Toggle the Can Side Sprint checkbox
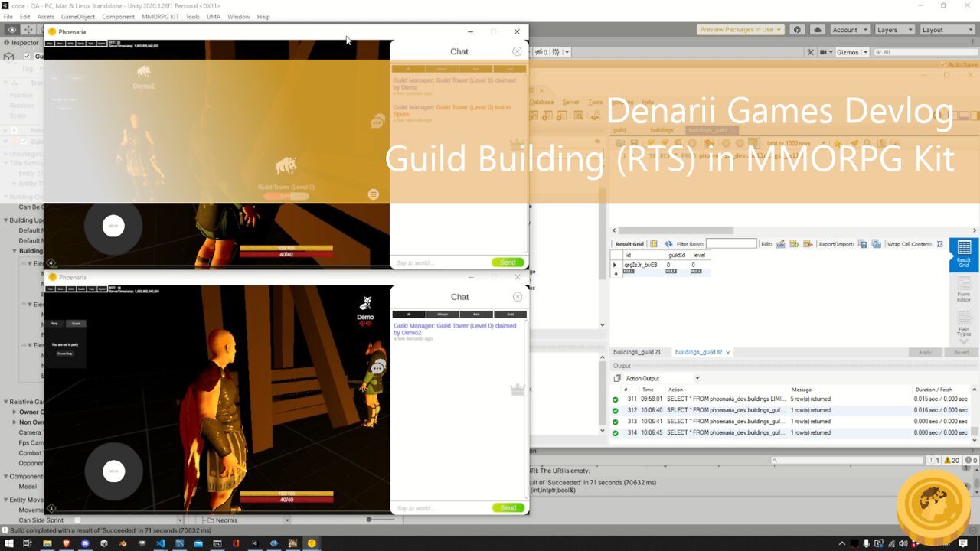This screenshot has width=980, height=551. [x=77, y=520]
